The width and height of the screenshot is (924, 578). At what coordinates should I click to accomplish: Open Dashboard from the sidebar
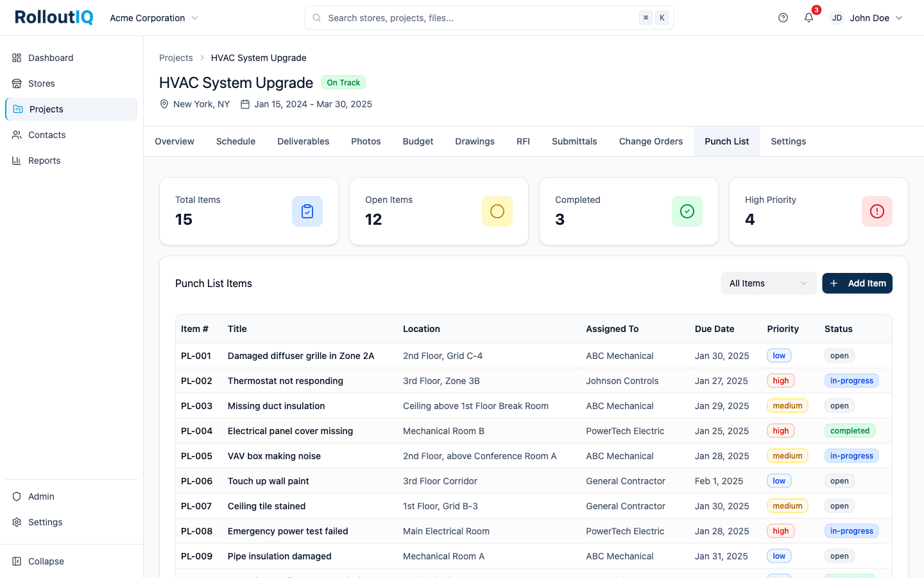71,58
